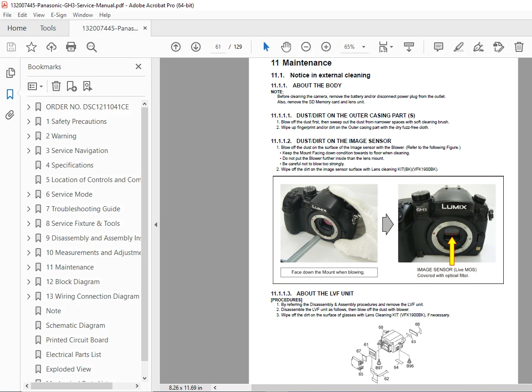Toggle the scrolling mode icon
This screenshot has height=392, width=532.
(x=409, y=47)
